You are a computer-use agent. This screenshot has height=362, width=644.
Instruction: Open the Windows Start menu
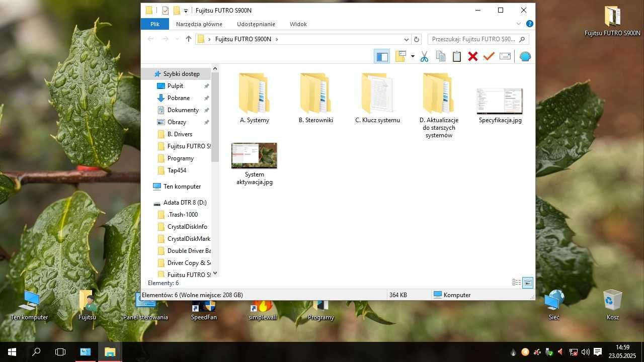[x=12, y=352]
